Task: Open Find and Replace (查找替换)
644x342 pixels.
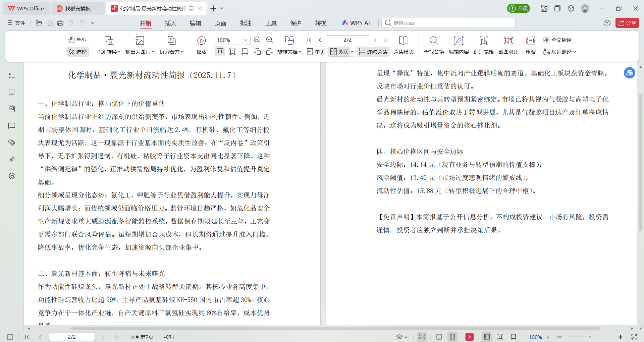Action: pos(434,45)
